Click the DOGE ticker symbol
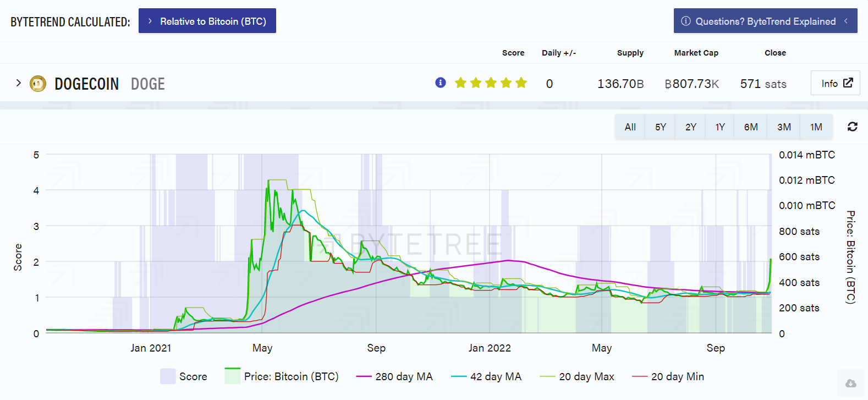 pyautogui.click(x=148, y=84)
